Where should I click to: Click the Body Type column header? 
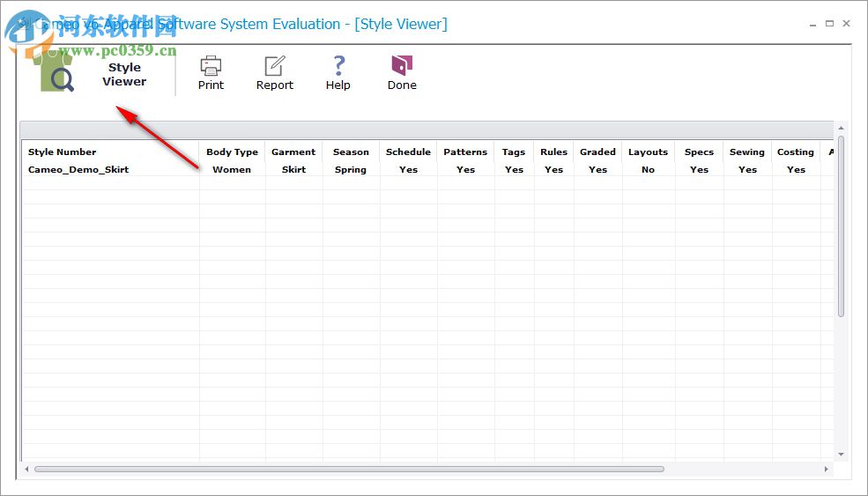pyautogui.click(x=232, y=152)
